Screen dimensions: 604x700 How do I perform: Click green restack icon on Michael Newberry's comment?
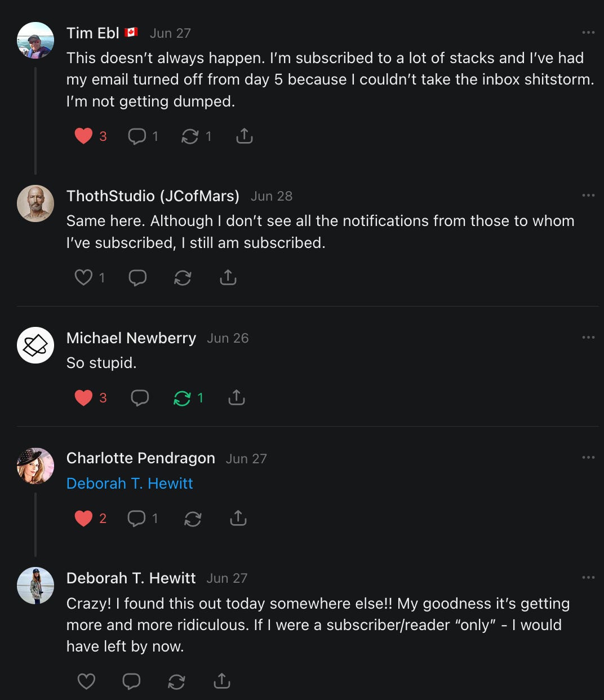click(182, 398)
